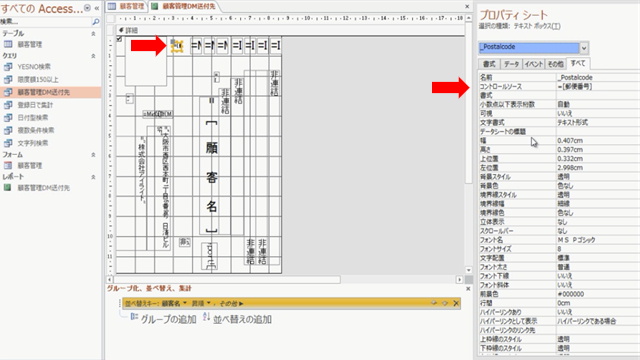Image resolution: width=640 pixels, height=360 pixels.
Task: Collapse the navigation pane with chevron button
Action: pyautogui.click(x=97, y=8)
